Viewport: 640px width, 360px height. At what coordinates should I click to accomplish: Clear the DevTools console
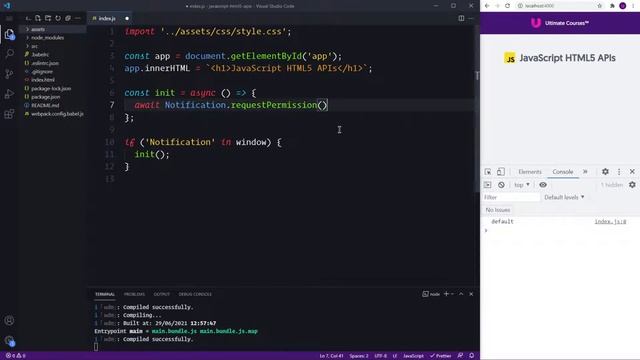click(x=501, y=185)
